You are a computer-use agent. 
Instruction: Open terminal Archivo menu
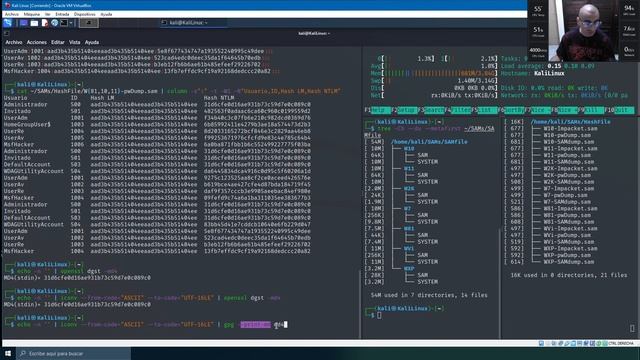(x=13, y=42)
